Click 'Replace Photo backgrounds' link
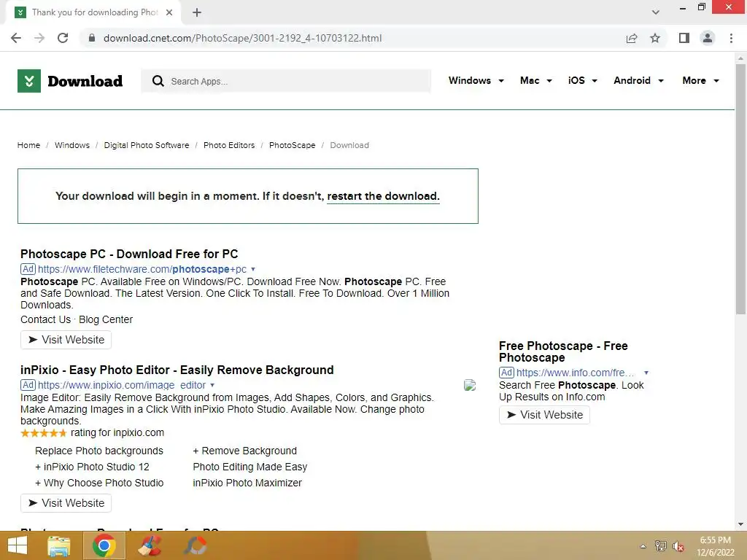 click(99, 451)
